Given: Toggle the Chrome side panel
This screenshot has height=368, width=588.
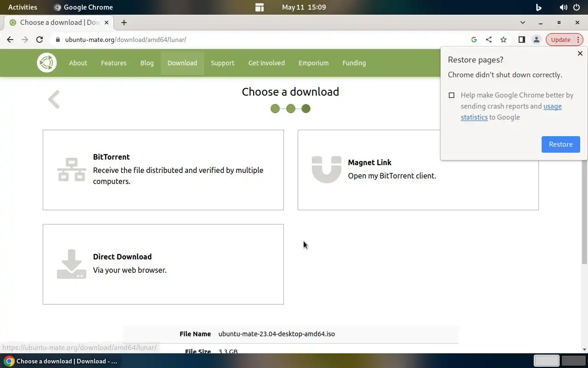Looking at the screenshot, I should click(x=521, y=40).
